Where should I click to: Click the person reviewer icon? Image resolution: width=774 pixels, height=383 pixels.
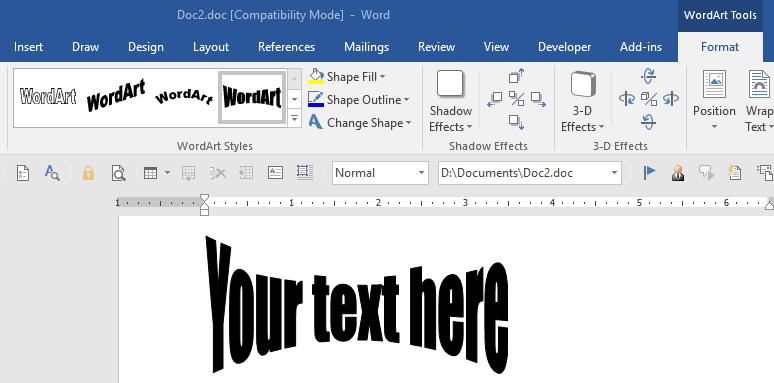pos(678,173)
